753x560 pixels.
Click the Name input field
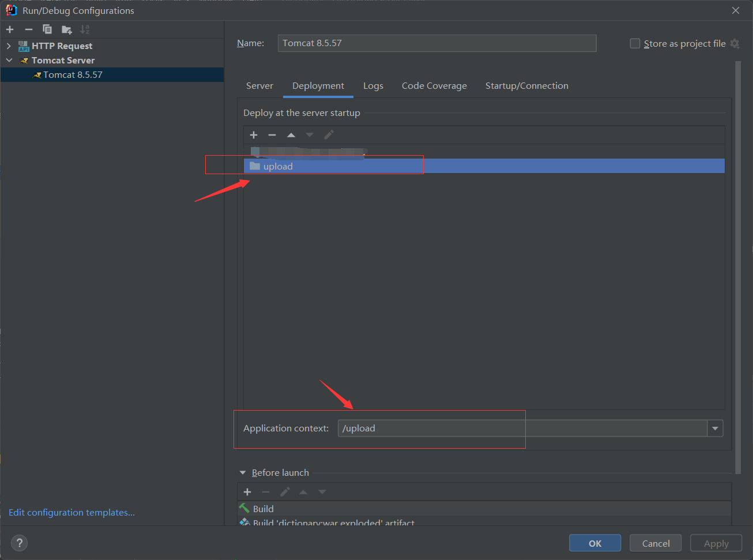click(x=437, y=43)
